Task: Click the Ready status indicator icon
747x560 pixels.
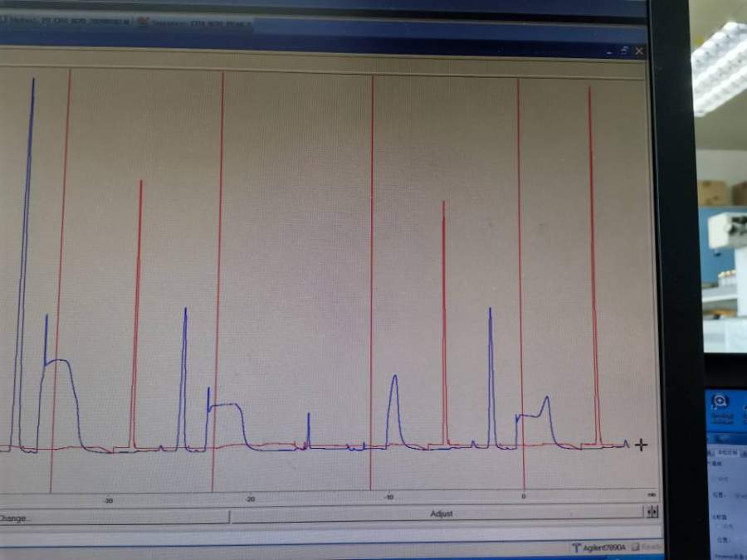Action: click(x=635, y=548)
